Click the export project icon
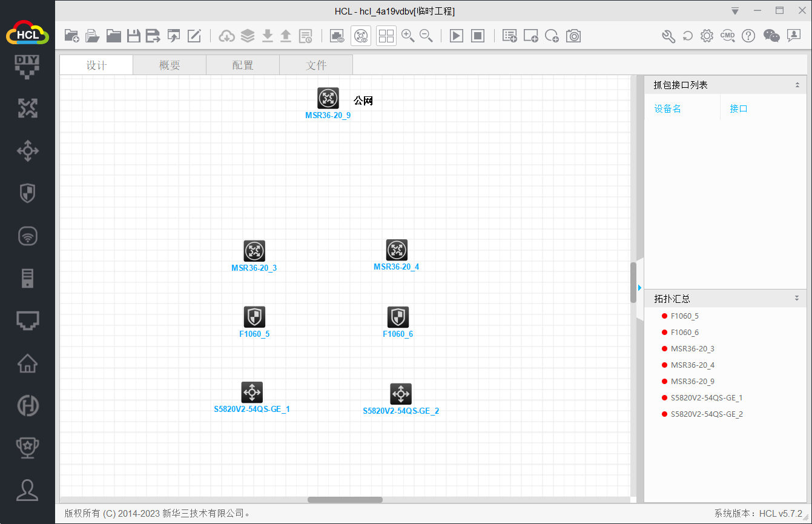Screen dimensions: 812x524 [x=174, y=36]
